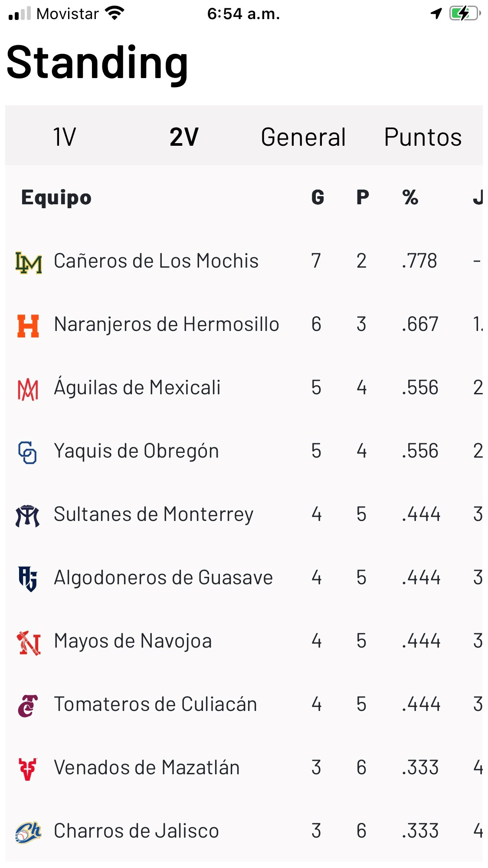Tap the Mayos de Navojoa logo
The height and width of the screenshot is (868, 488).
point(29,642)
